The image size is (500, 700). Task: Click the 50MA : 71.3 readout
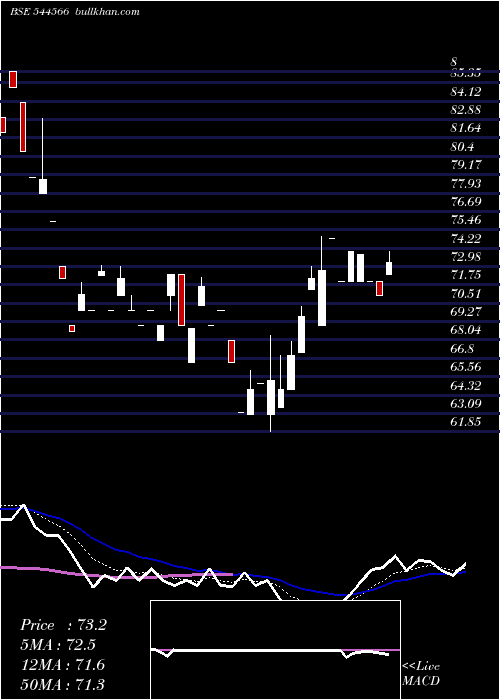point(63,684)
